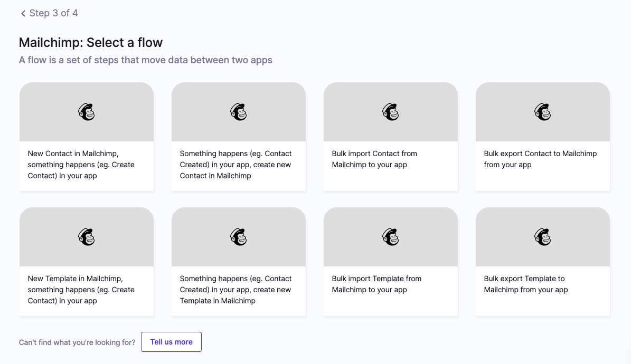Image resolution: width=631 pixels, height=364 pixels.
Task: Click Mailchimp icon on Bulk import Contact card
Action: tap(391, 112)
